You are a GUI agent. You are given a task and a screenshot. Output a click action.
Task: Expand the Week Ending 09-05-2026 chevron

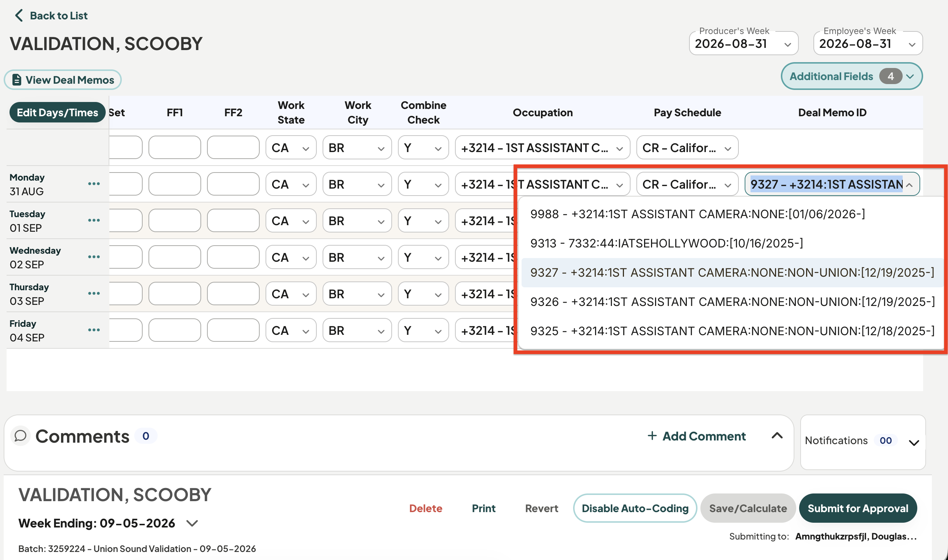pos(192,523)
